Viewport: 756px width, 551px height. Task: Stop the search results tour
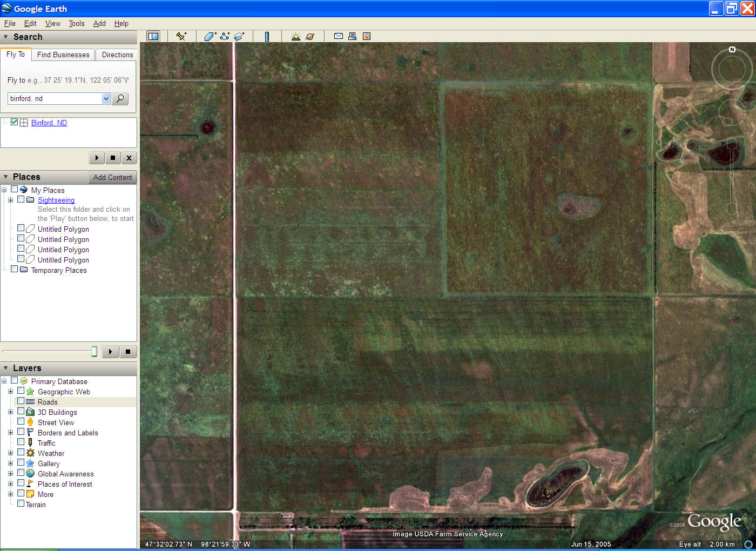tap(112, 158)
